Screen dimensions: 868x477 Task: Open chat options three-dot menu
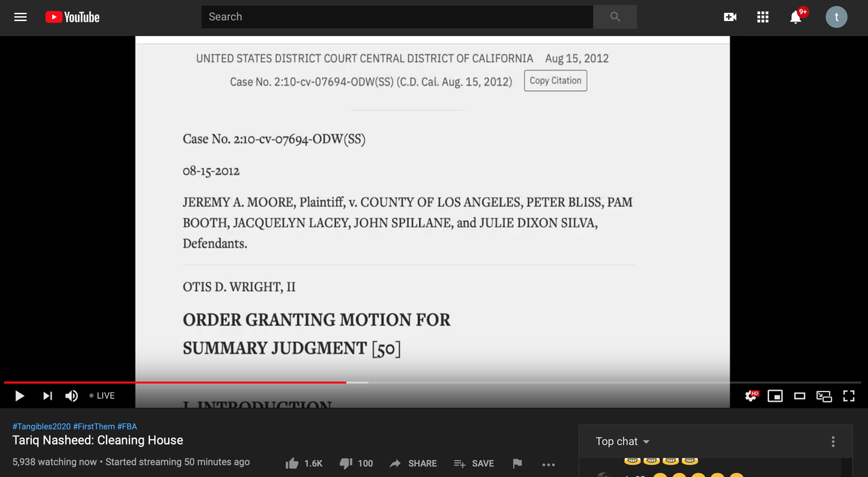(833, 442)
